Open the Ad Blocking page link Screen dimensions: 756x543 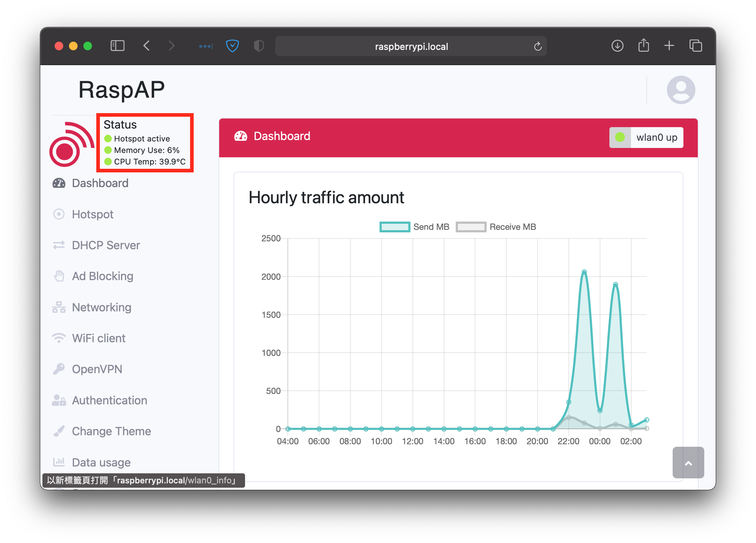[x=102, y=276]
